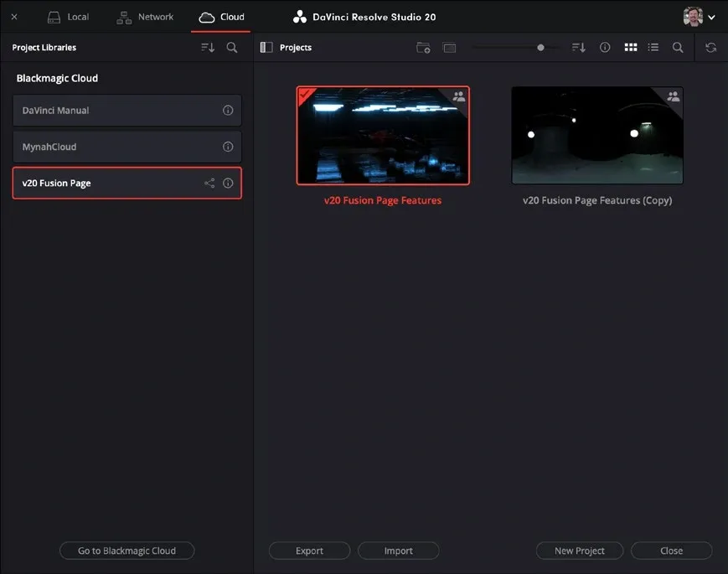Open v20 Fusion Page Features (Copy) thumbnail
728x574 pixels.
pyautogui.click(x=597, y=135)
